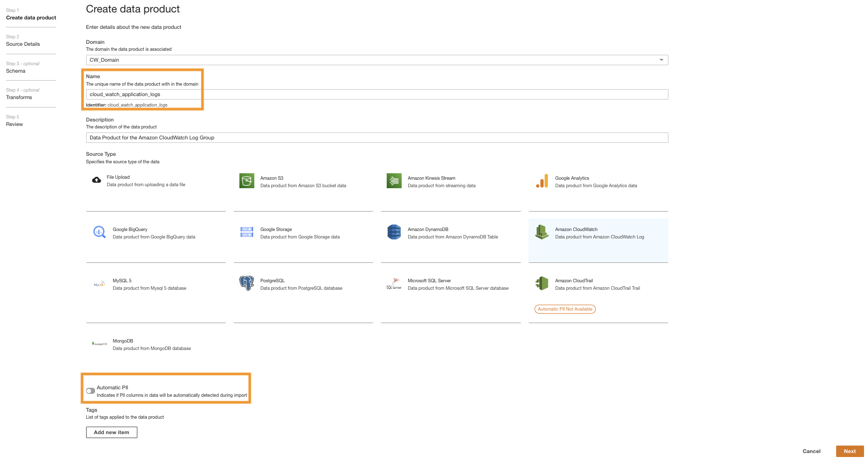Select the Microsoft SQL Server label
Image resolution: width=868 pixels, height=460 pixels.
(429, 281)
